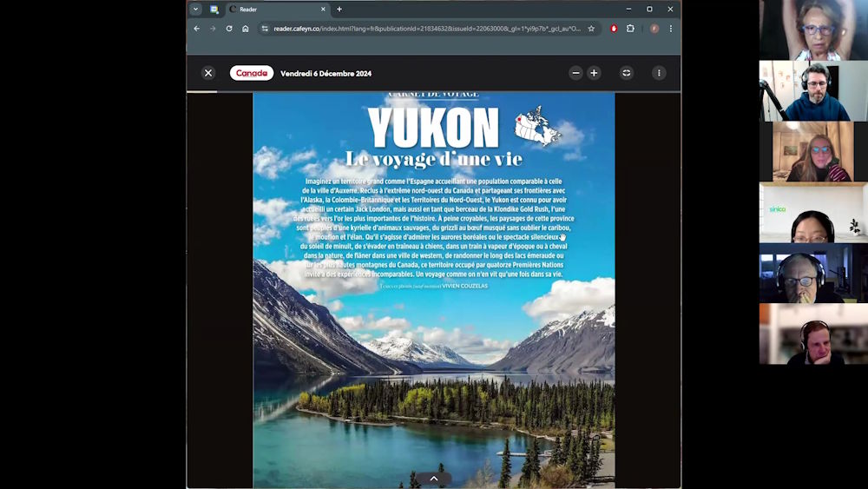Screen dimensions: 868x489
Task: Open the reader's three-dot options menu
Action: 659,73
